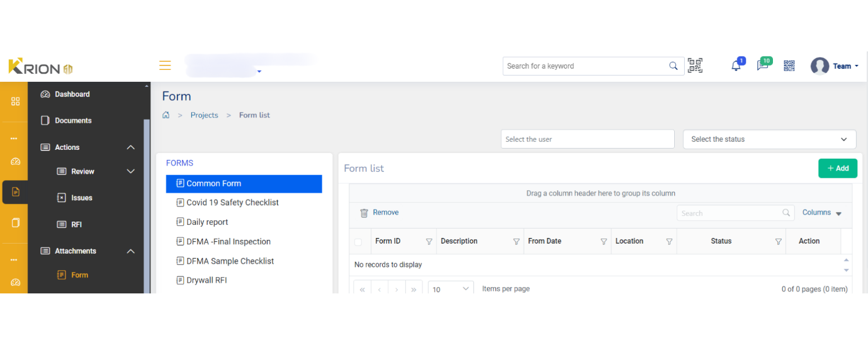The height and width of the screenshot is (345, 868).
Task: Click the Select the user input field
Action: coord(587,139)
